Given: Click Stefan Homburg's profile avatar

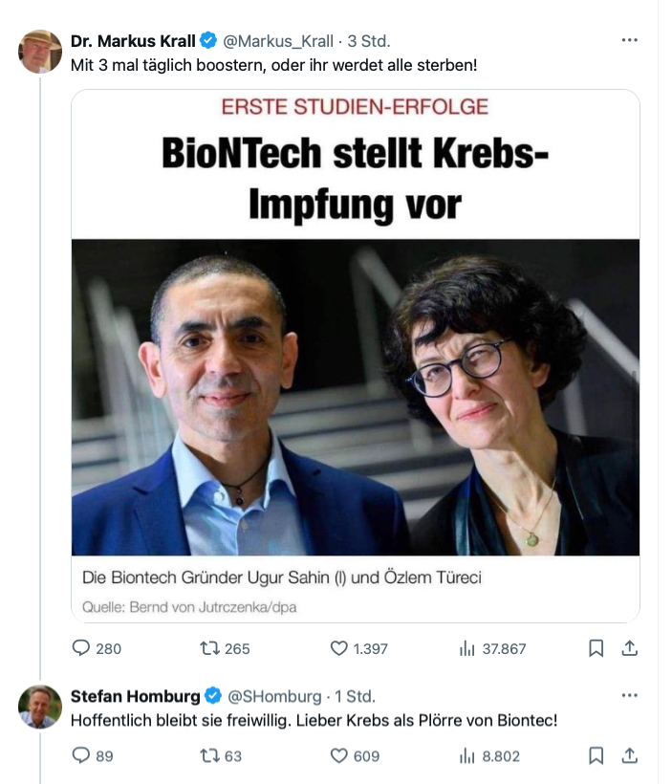Looking at the screenshot, I should [x=40, y=706].
